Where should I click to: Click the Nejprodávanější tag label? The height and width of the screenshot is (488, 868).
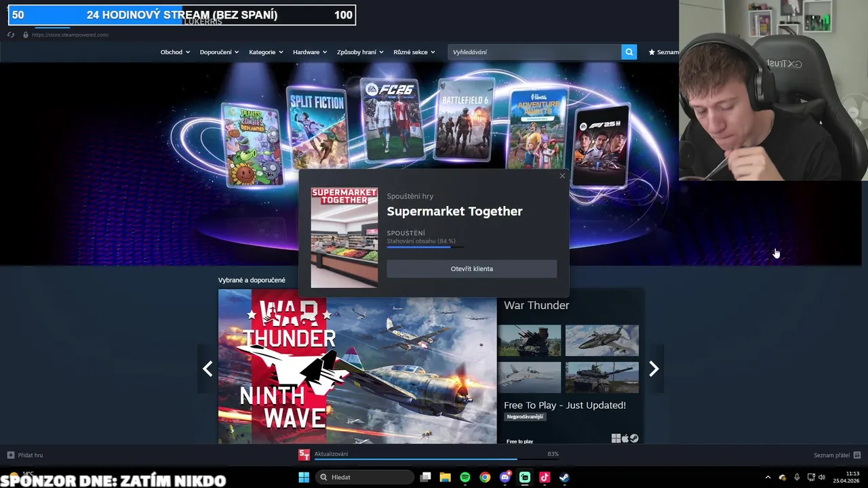coord(525,417)
